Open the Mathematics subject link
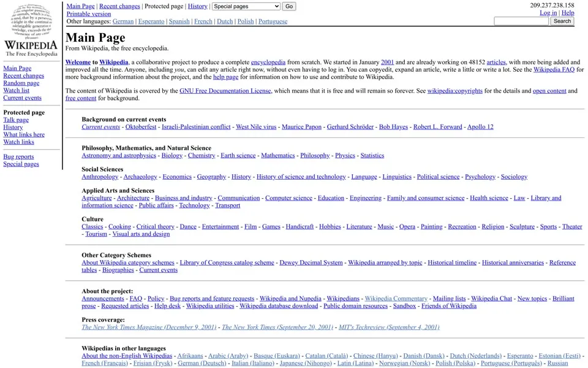 coord(278,155)
